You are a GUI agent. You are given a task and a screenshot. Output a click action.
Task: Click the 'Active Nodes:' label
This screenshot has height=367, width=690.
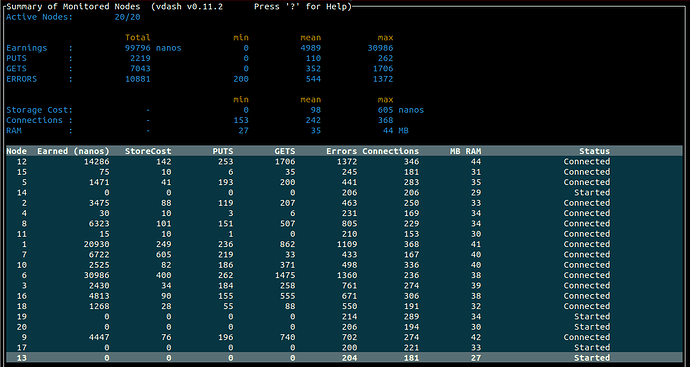click(40, 17)
